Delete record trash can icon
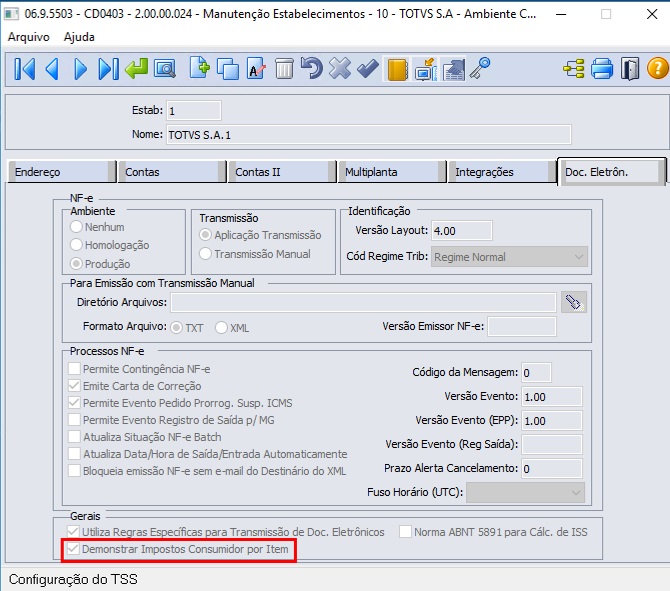This screenshot has width=670, height=591. [x=284, y=69]
